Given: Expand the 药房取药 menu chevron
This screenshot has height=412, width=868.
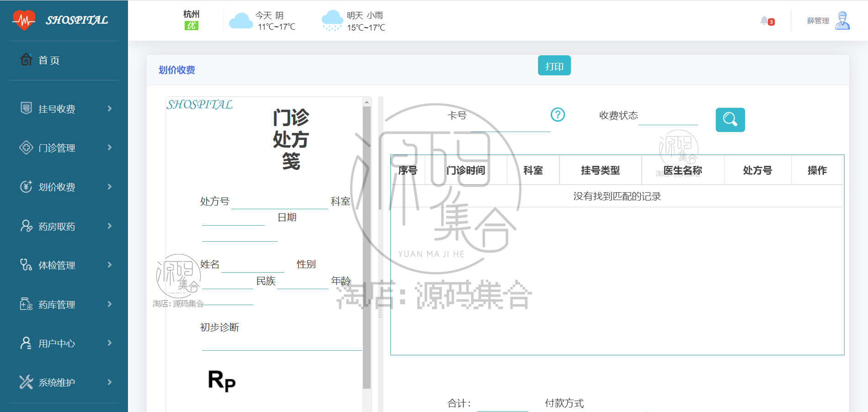Looking at the screenshot, I should tap(110, 226).
